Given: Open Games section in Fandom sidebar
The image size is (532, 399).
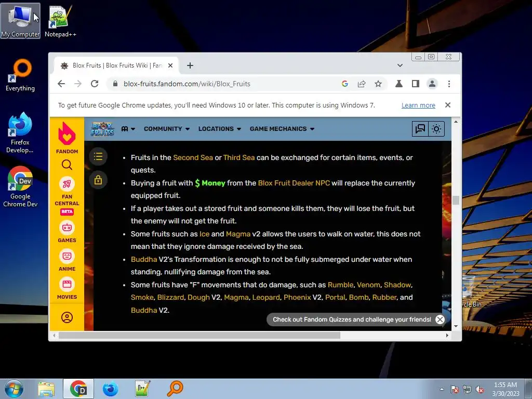Looking at the screenshot, I should [x=67, y=232].
